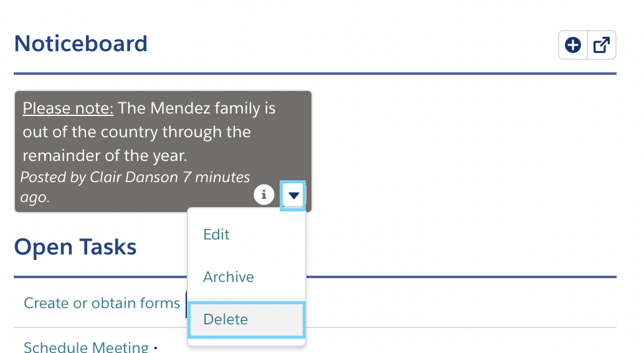Add a new notice with the plus icon
This screenshot has width=644, height=353.
coord(572,45)
